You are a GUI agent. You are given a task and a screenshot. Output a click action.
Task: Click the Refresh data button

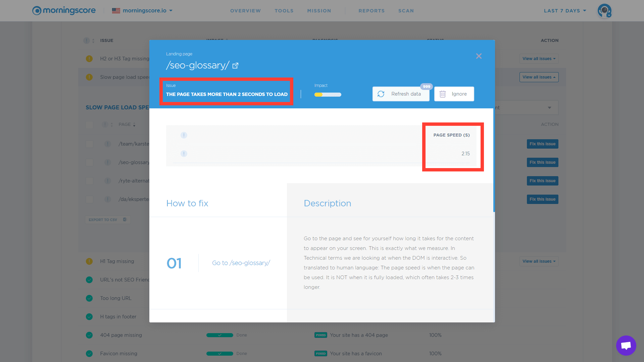(401, 94)
